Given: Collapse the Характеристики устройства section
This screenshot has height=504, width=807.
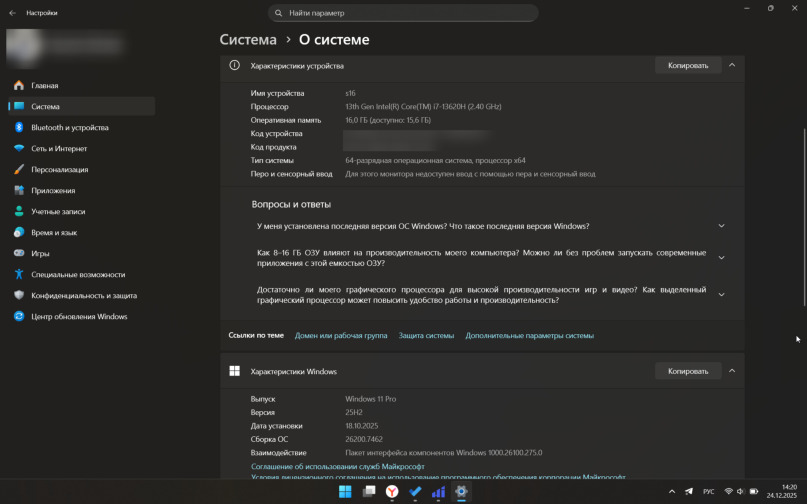Looking at the screenshot, I should 732,65.
